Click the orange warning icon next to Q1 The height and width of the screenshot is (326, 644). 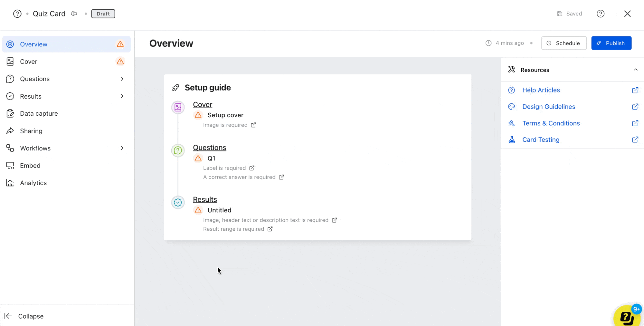(198, 158)
